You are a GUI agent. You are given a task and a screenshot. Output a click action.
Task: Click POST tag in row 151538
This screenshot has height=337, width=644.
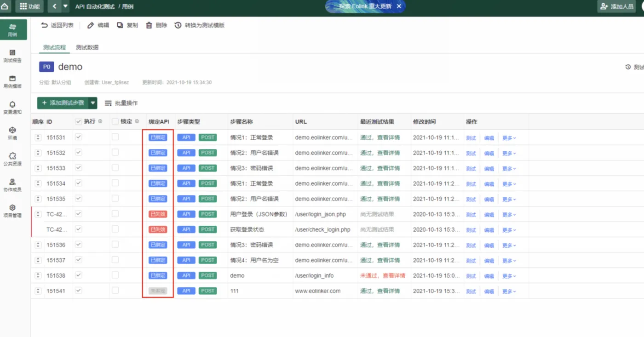(208, 275)
